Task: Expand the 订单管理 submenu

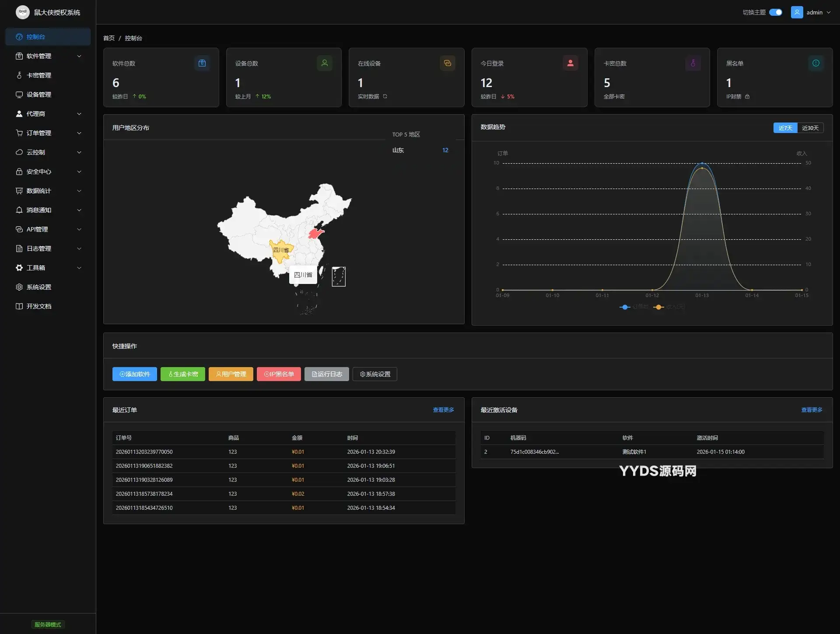Action: (x=48, y=133)
